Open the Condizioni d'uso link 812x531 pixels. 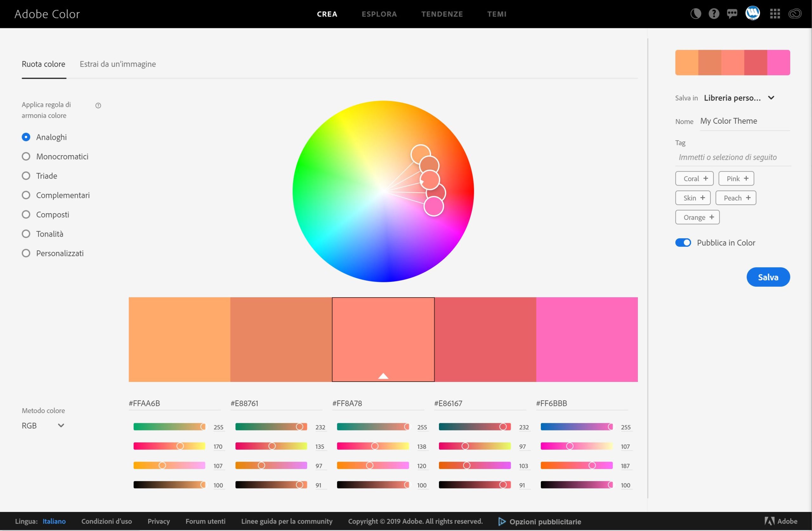[x=107, y=521]
